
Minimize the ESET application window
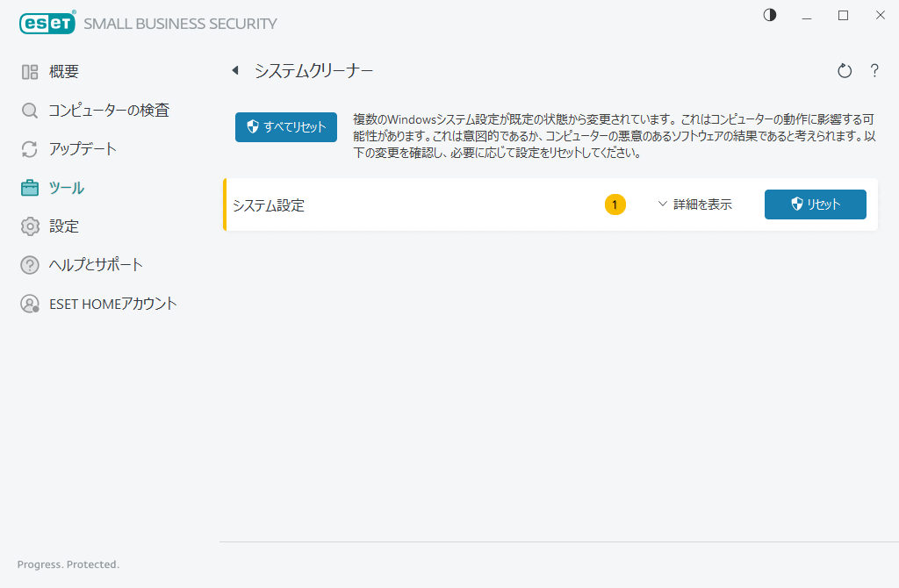coord(806,15)
